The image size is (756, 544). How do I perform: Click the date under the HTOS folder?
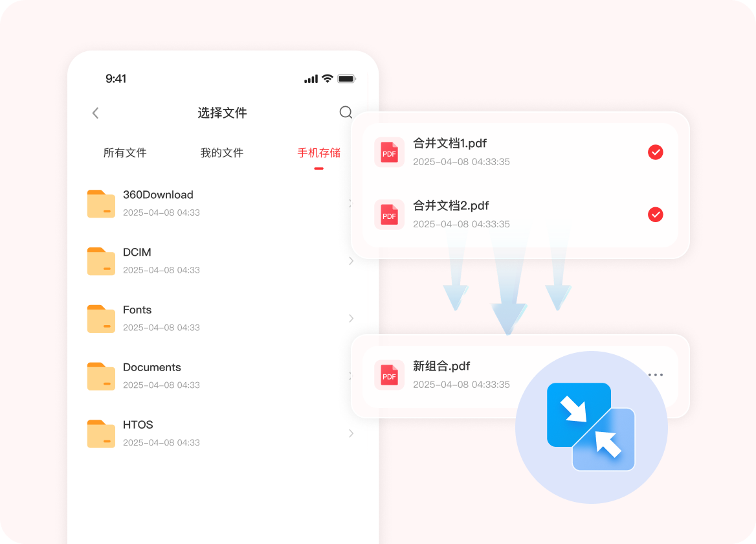[162, 443]
